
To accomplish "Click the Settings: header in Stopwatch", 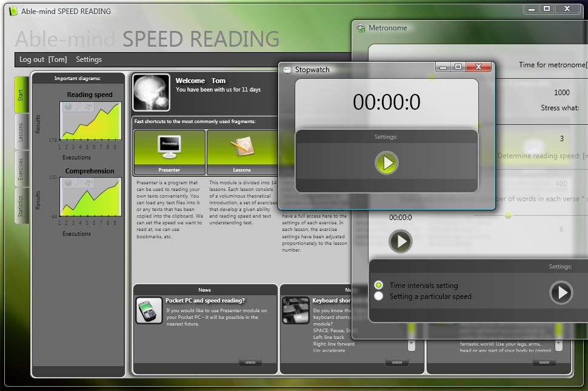I will (x=386, y=137).
